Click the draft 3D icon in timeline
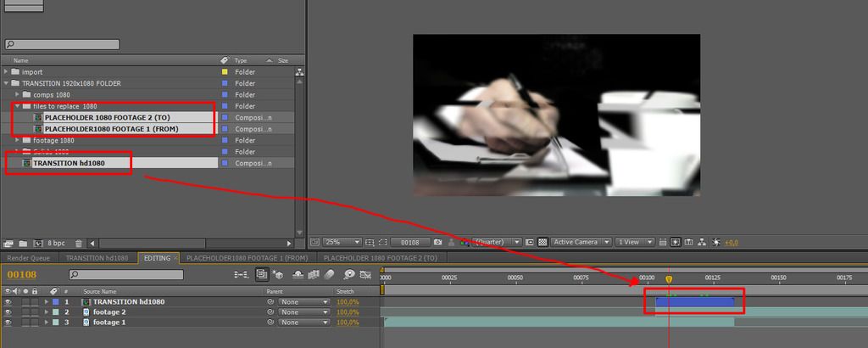This screenshot has height=348, width=868. click(x=280, y=275)
